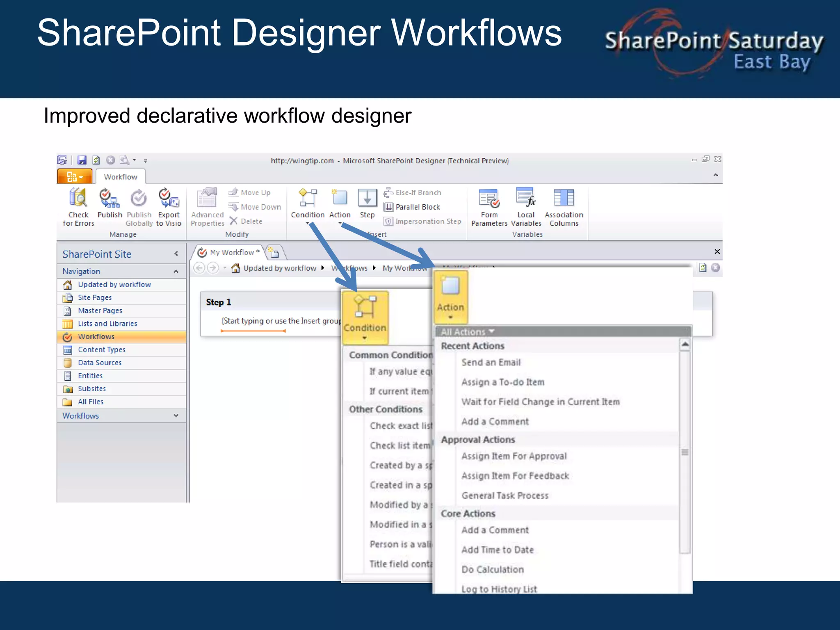Open Lists and Libraries in navigation
Screen dimensions: 840x630
pyautogui.click(x=107, y=324)
